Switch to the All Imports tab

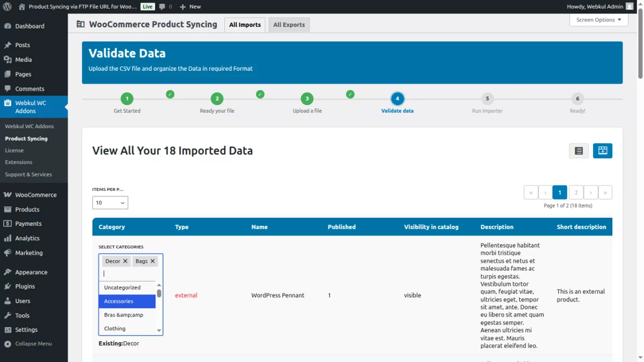pos(245,25)
